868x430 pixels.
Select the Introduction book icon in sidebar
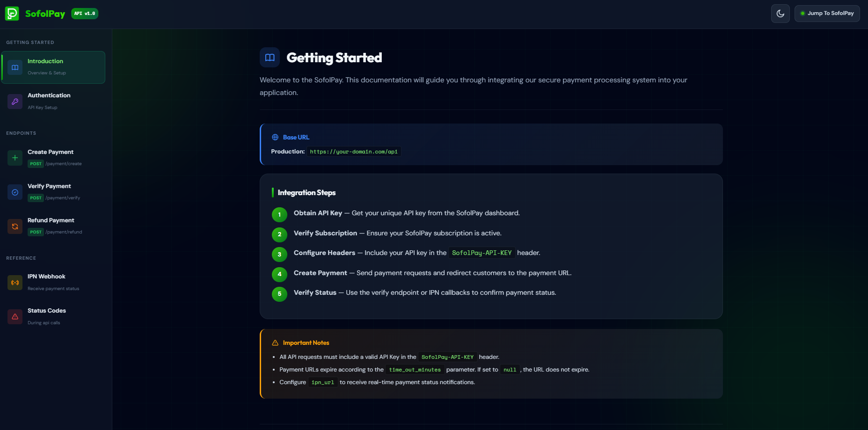coord(15,67)
